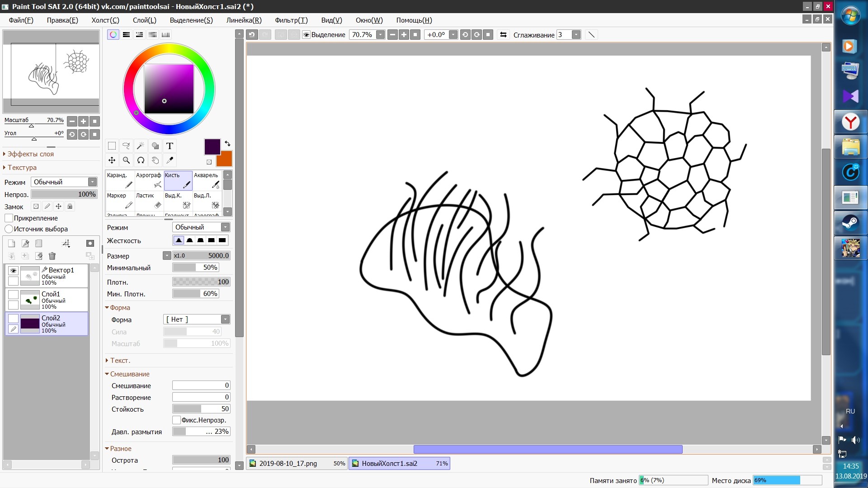This screenshot has height=488, width=868.
Task: Choose the Выд.Л. selection eraser
Action: coord(207,201)
